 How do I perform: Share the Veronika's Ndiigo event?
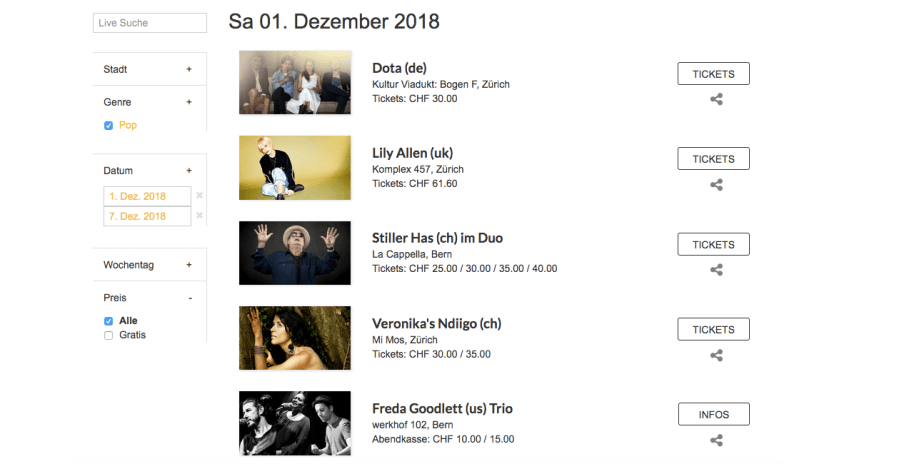pos(716,355)
